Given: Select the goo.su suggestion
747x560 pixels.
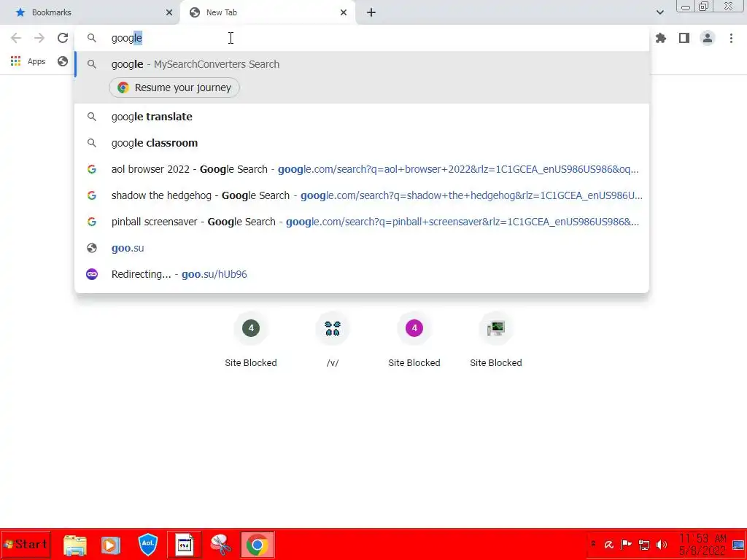Looking at the screenshot, I should click(362, 248).
